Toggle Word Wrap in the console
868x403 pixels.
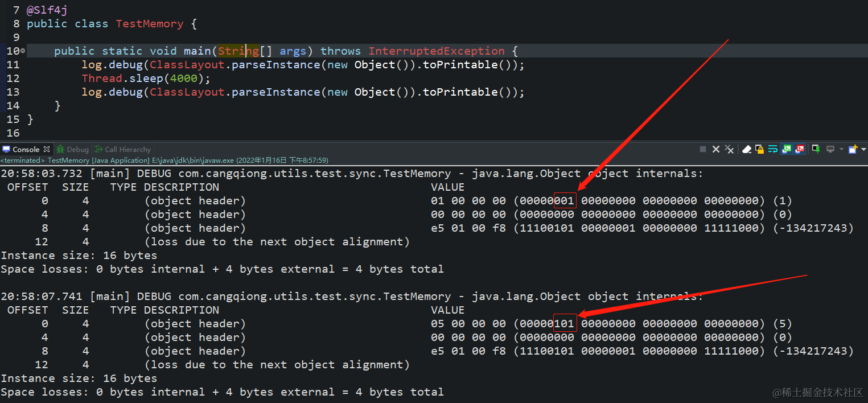pos(773,149)
